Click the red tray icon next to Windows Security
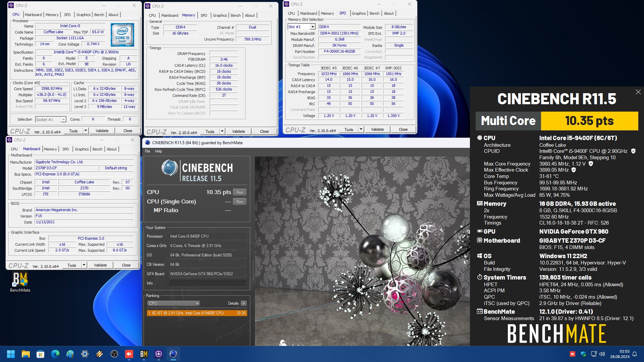This screenshot has height=362, width=644. point(573,354)
